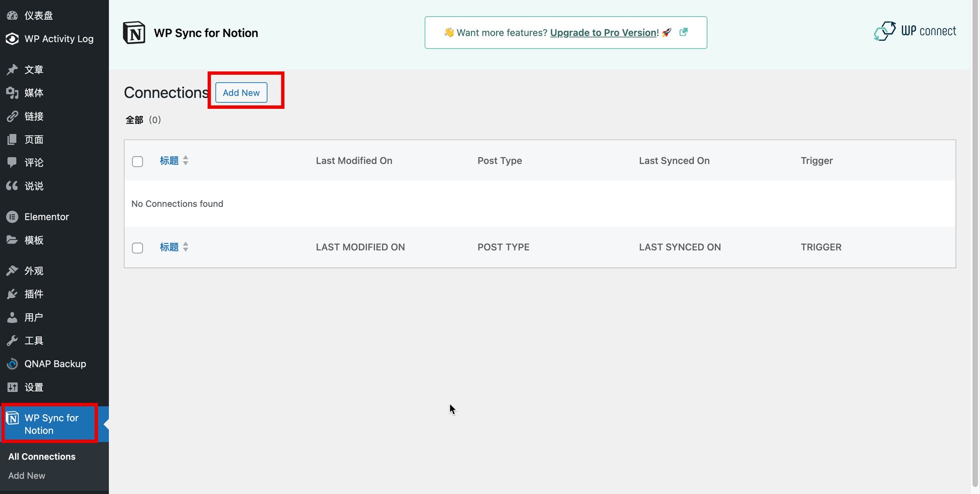
Task: Sort by 标题 arrows in table header
Action: (x=186, y=160)
